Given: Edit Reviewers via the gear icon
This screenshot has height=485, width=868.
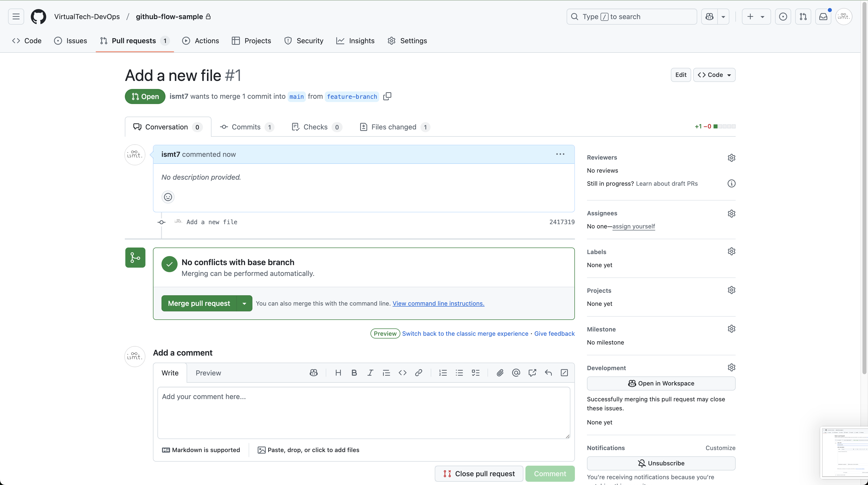Looking at the screenshot, I should click(x=732, y=158).
